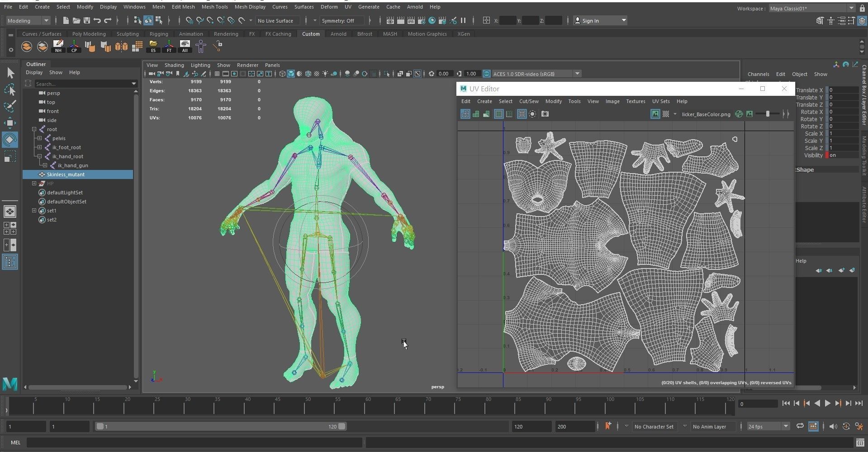Toggle image display in UV Editor toolbar
This screenshot has height=452, width=868.
pyautogui.click(x=655, y=114)
